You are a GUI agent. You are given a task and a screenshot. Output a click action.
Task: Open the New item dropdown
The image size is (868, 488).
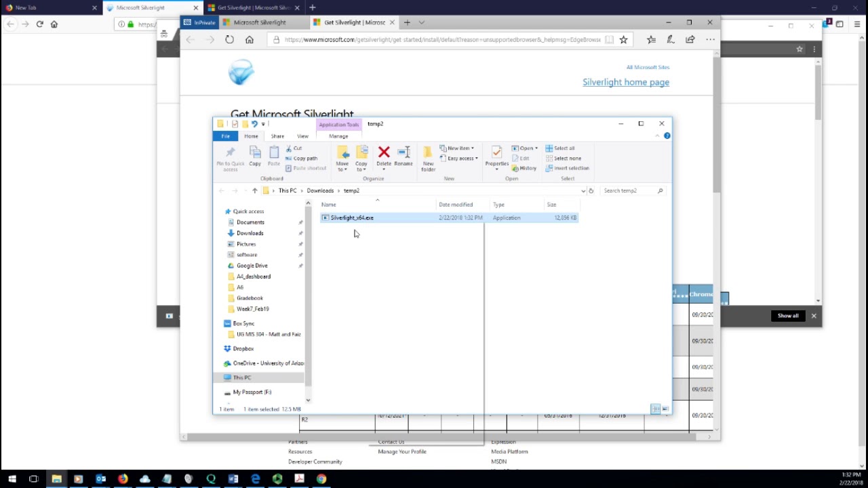456,148
